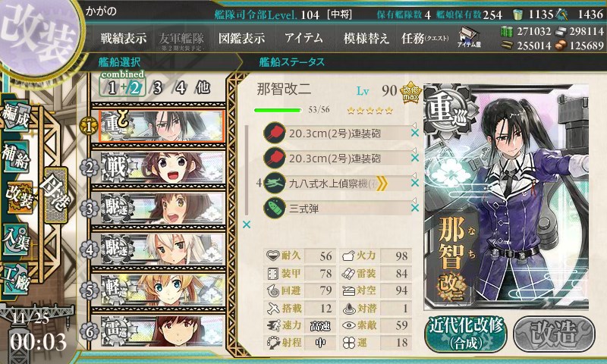The height and width of the screenshot is (364, 607).
Task: Open the 任務 quest menu
Action: pyautogui.click(x=425, y=38)
